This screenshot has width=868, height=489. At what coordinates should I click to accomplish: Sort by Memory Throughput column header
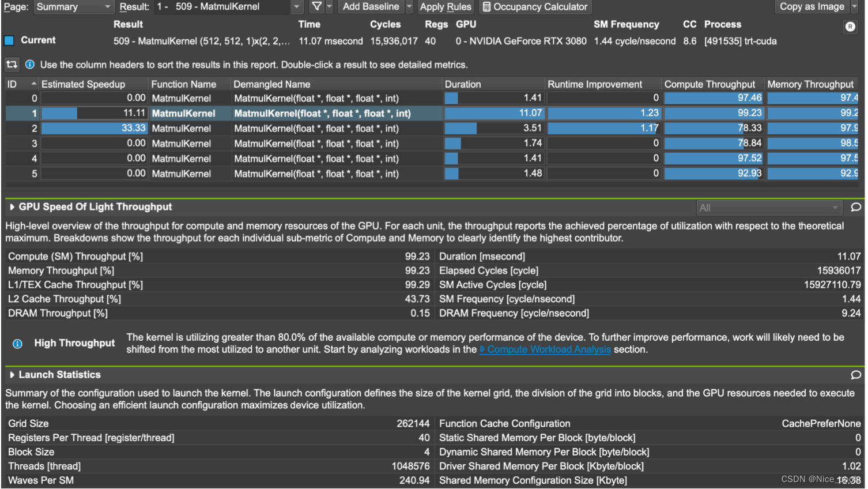point(812,84)
